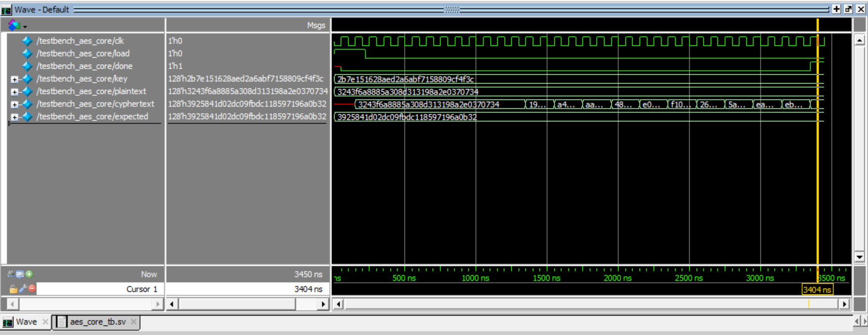868x335 pixels.
Task: Expand the key signal bus
Action: point(14,79)
